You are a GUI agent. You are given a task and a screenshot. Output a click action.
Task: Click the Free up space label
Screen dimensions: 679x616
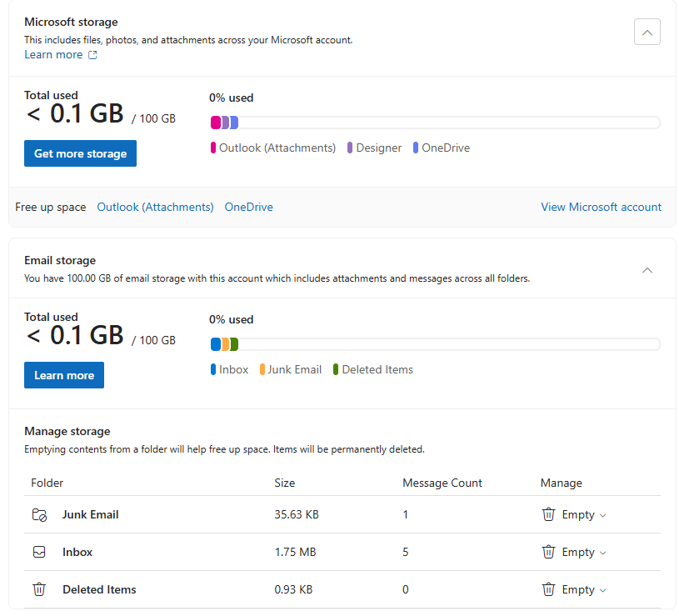coord(50,207)
